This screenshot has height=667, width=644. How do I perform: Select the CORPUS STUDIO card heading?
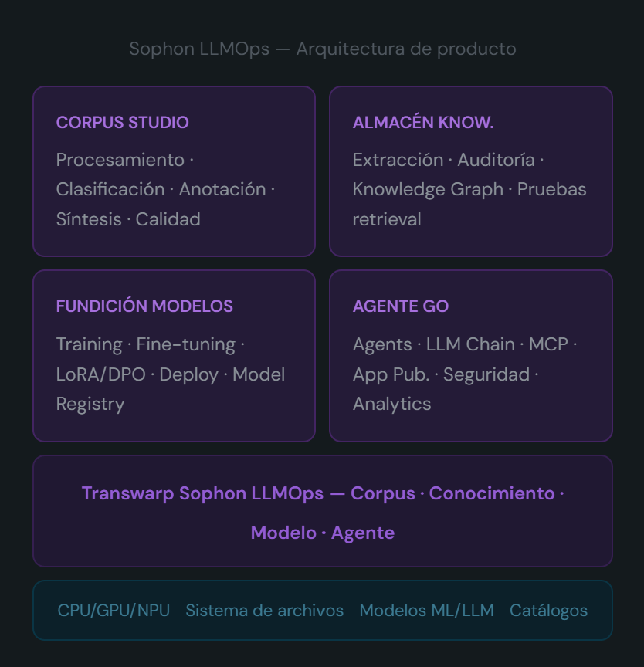click(122, 122)
